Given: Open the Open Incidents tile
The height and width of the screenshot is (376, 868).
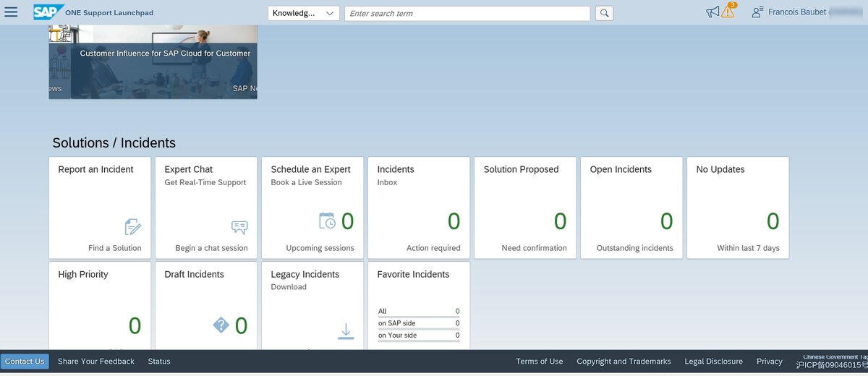Looking at the screenshot, I should [x=631, y=208].
